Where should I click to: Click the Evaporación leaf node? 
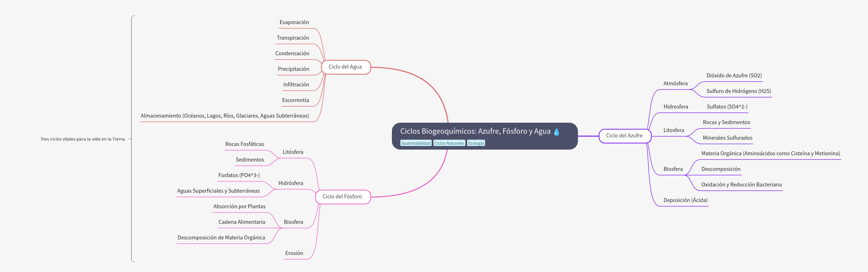pos(294,22)
